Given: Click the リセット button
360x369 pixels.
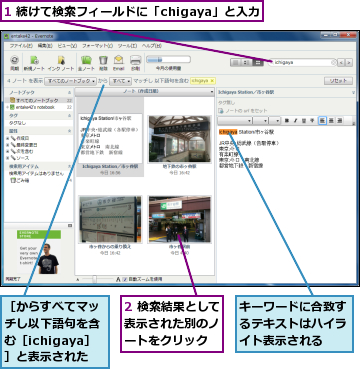Looking at the screenshot, I should (x=338, y=81).
